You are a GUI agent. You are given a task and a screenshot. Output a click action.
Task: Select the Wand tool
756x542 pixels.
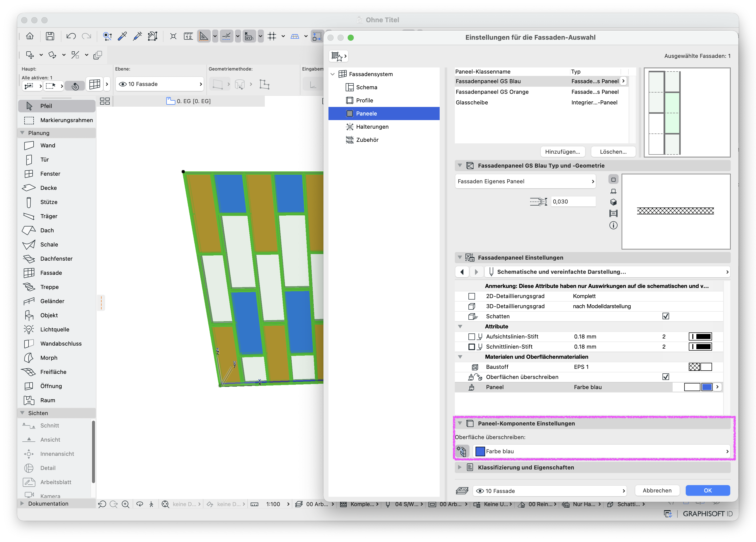click(57, 145)
